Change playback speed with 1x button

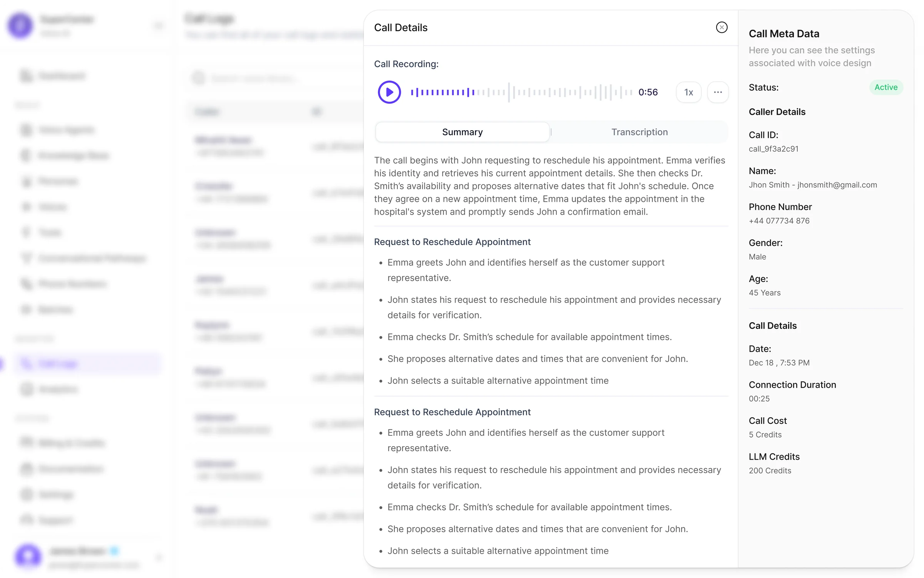pos(688,92)
